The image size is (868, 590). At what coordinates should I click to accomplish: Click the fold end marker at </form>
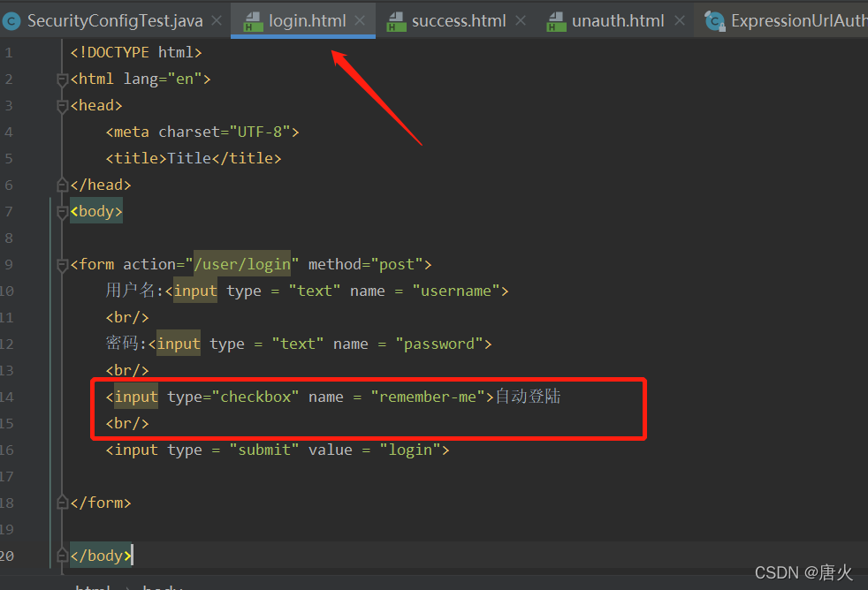pyautogui.click(x=63, y=503)
